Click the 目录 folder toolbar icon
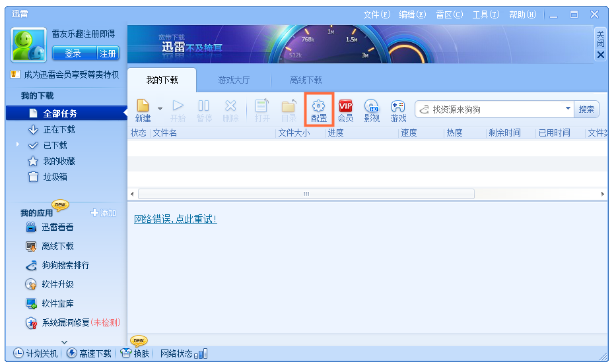616x364 pixels. pos(289,111)
